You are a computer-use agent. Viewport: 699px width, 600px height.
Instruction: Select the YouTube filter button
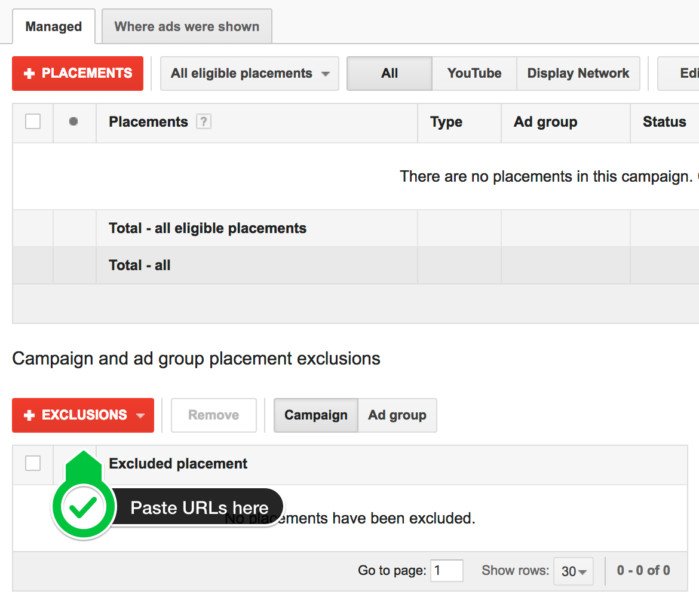pos(474,73)
